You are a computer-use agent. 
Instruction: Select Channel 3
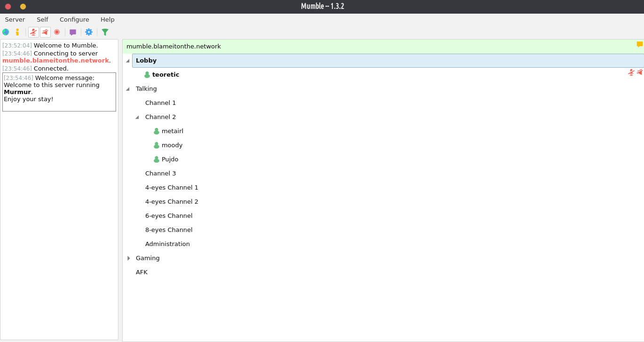pyautogui.click(x=160, y=174)
